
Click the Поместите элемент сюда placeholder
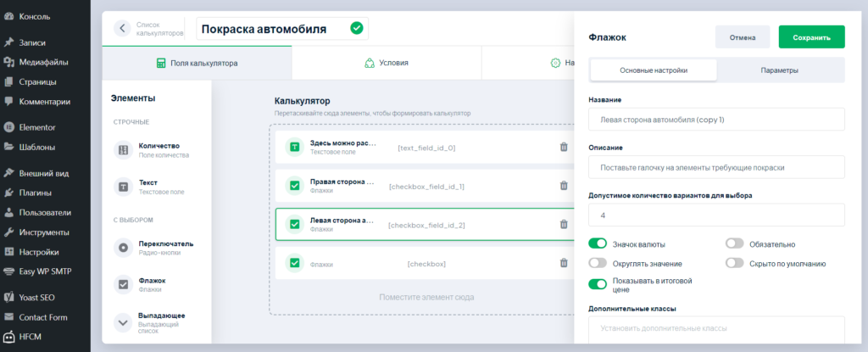(x=426, y=297)
